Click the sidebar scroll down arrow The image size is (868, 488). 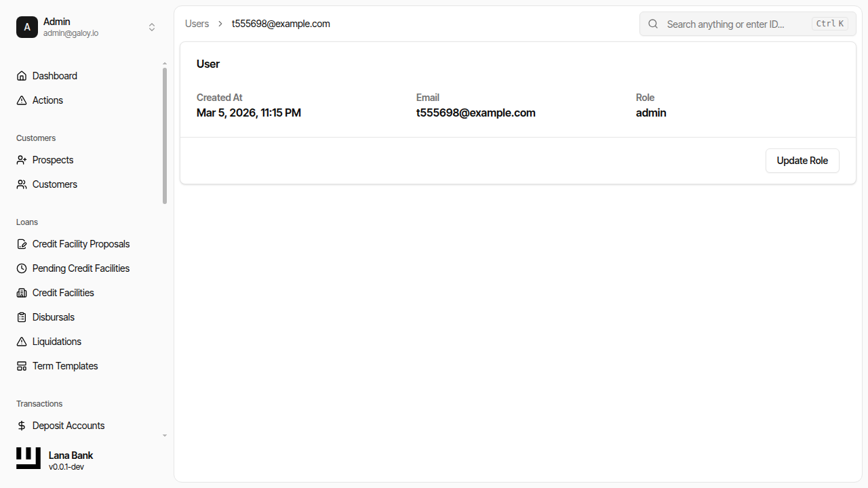tap(165, 436)
